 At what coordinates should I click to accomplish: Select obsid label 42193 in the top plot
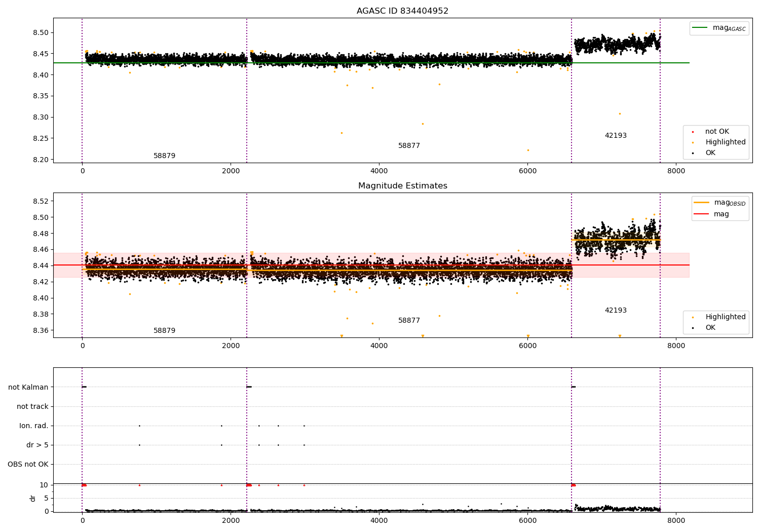tap(616, 136)
